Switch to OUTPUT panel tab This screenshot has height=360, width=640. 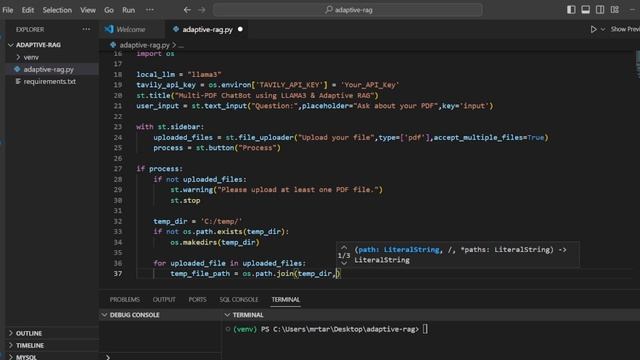(164, 300)
